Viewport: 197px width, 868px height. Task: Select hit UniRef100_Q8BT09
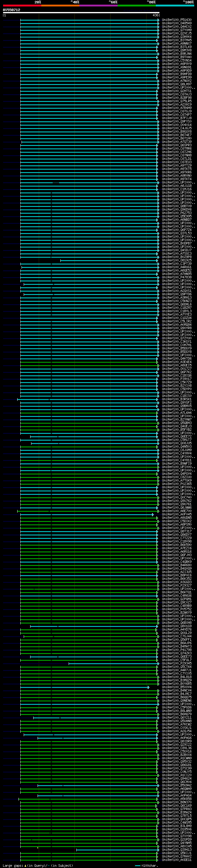(176, 206)
